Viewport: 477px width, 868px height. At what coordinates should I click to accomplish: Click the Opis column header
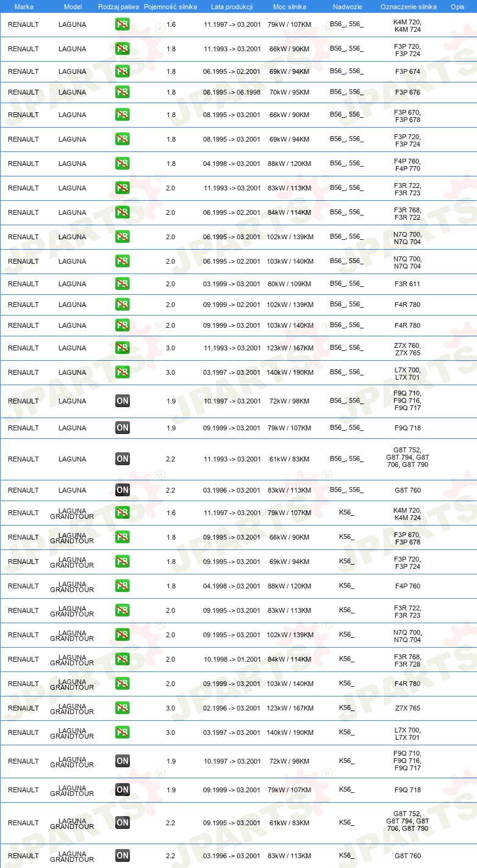[x=457, y=7]
